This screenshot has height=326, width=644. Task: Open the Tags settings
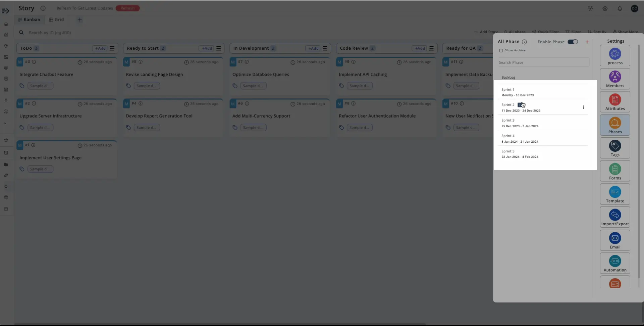click(615, 148)
